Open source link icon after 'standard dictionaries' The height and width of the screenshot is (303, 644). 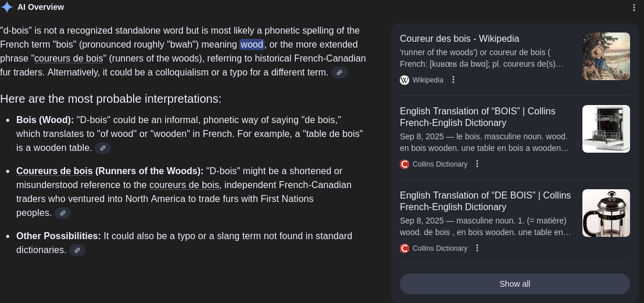(x=77, y=250)
